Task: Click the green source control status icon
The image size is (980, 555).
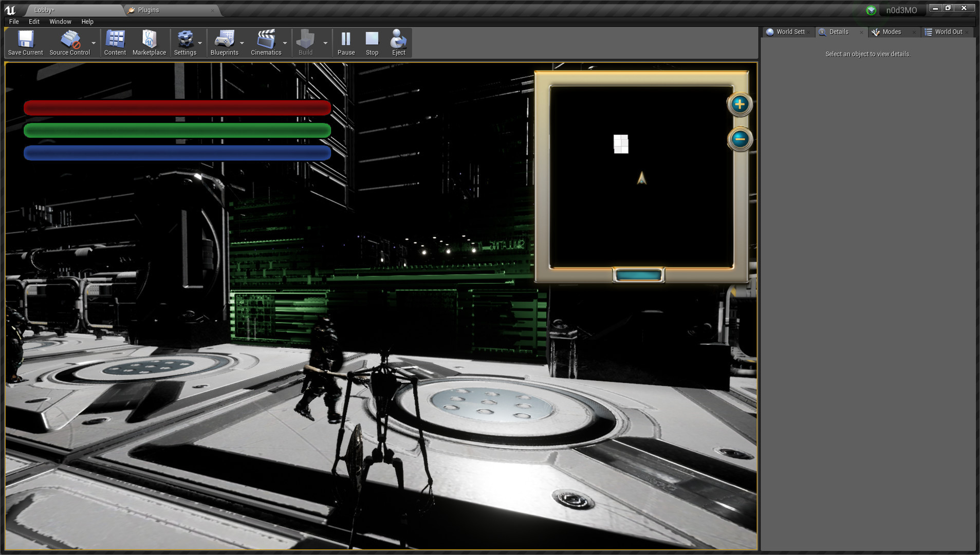Action: point(871,10)
